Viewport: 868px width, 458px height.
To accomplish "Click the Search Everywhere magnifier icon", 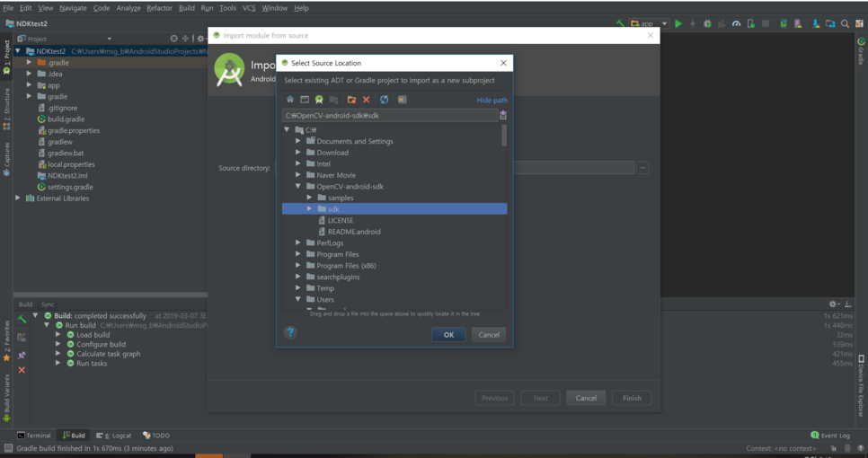I will (845, 23).
